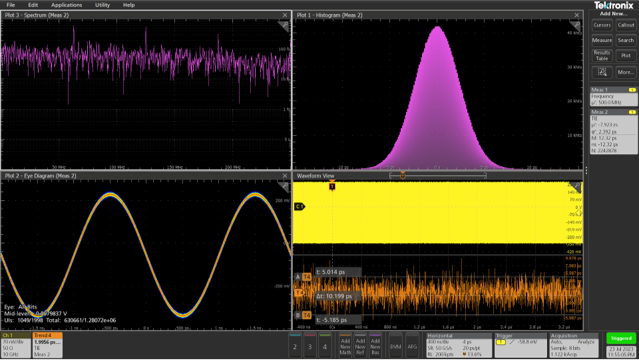Click the Spectrum plot corner settings icon

[x=284, y=27]
